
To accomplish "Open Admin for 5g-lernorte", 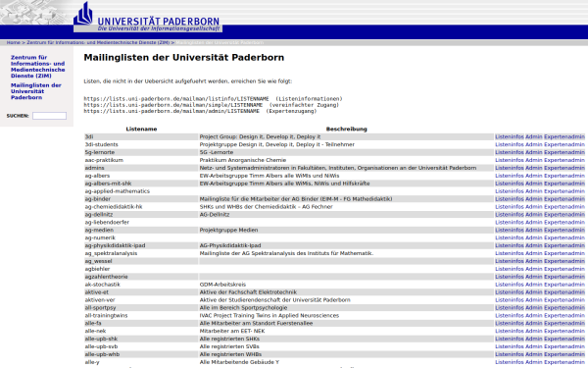I will 534,152.
